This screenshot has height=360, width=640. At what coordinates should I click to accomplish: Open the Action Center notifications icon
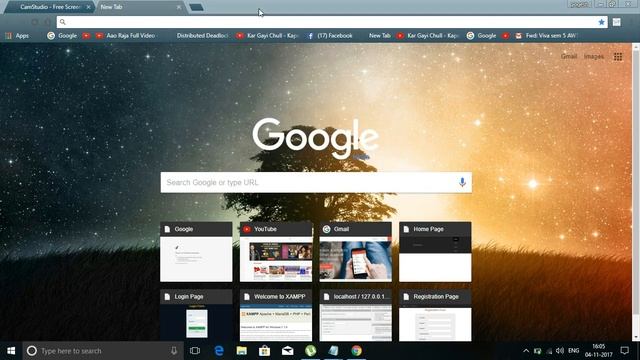624,351
